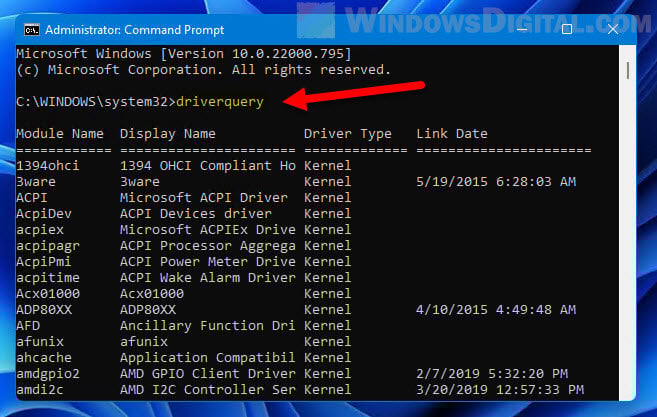Screen dimensions: 657x417
Task: Click the 'Display Name' column header
Action: [168, 134]
